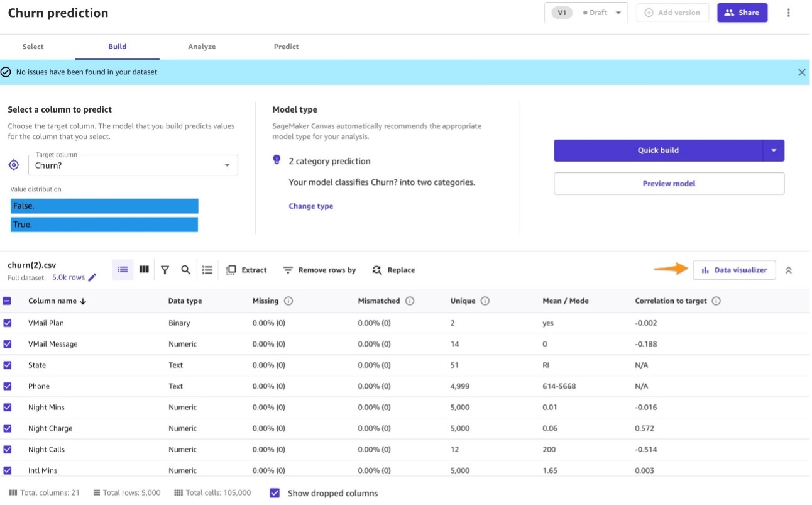
Task: Click info icon beside Correlation to target
Action: (716, 301)
